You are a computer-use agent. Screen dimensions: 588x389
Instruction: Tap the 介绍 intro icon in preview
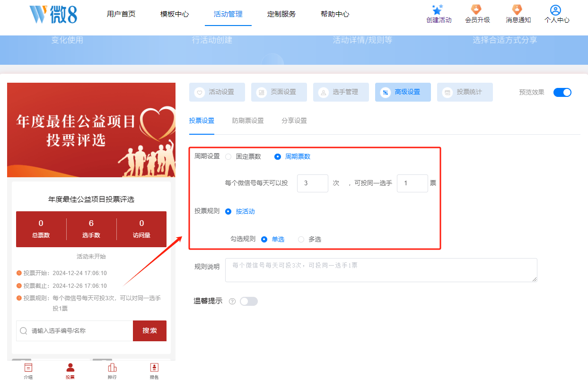click(x=28, y=368)
